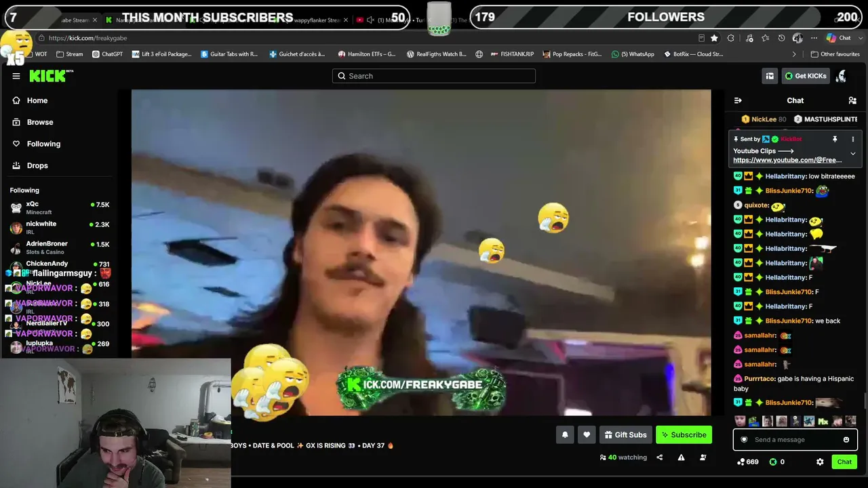Open the profile avatar menu in Kick header
Screen dimensions: 868x488
point(842,76)
